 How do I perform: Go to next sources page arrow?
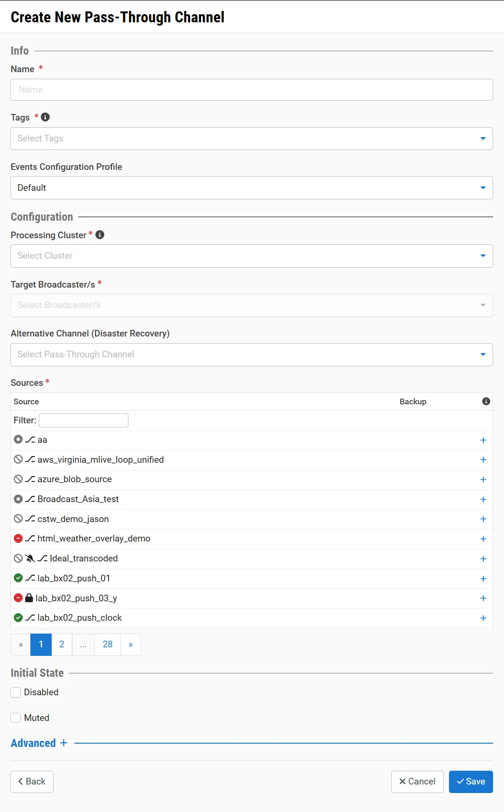[131, 644]
